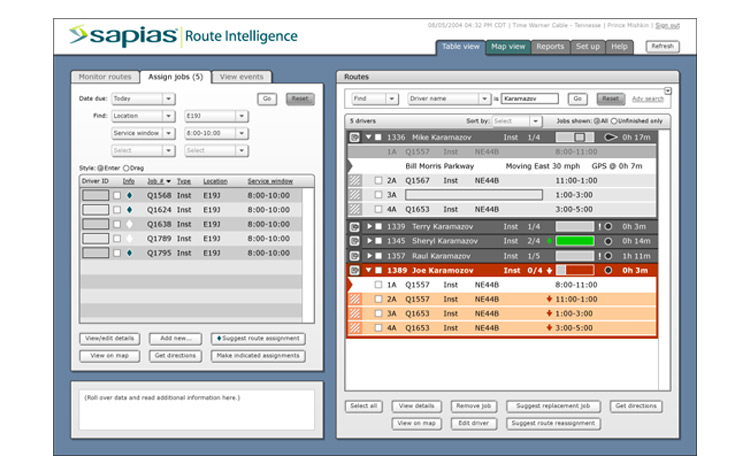Check the box for job Q1795
This screenshot has width=750, height=456.
click(117, 253)
